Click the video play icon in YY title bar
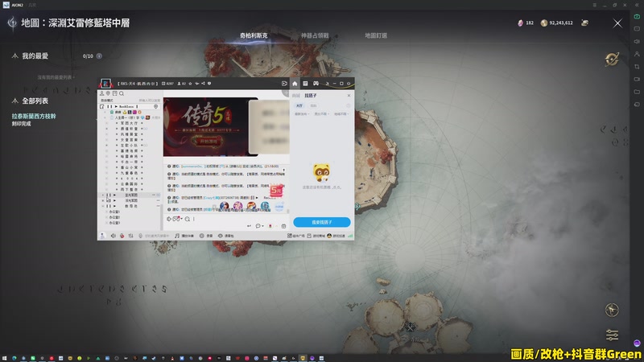 click(x=284, y=84)
